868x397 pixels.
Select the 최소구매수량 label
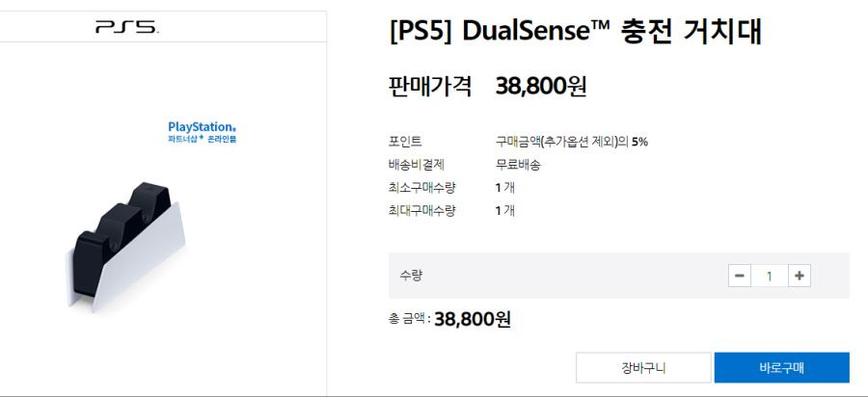click(x=421, y=188)
